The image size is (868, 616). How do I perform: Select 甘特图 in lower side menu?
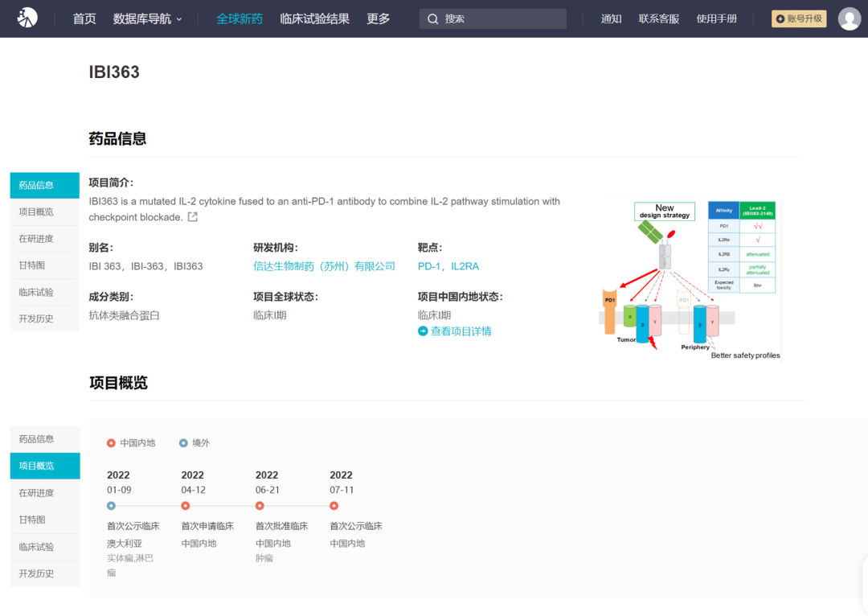[45, 519]
